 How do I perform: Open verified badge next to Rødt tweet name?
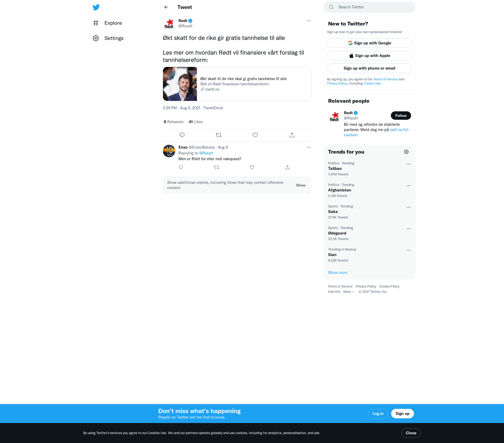coord(191,21)
